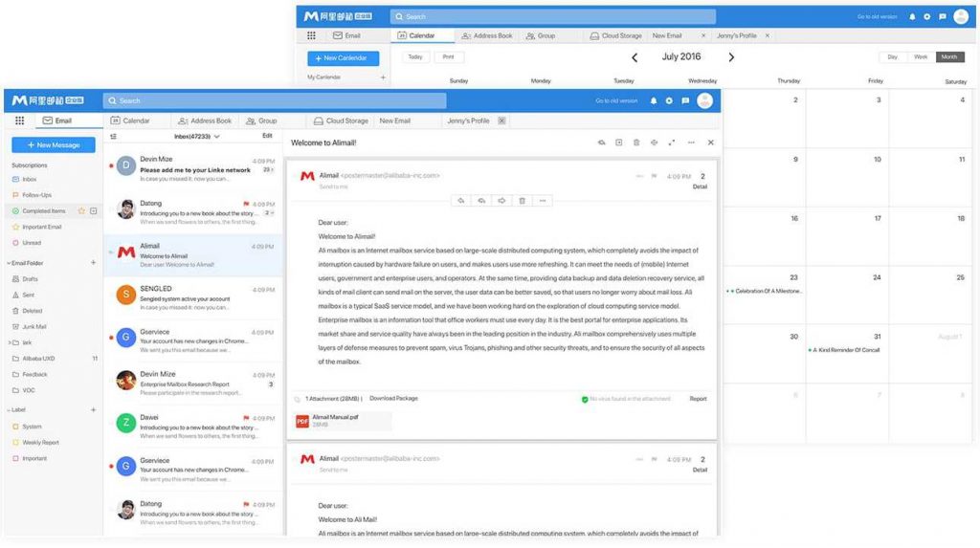This screenshot has width=980, height=548.
Task: Open Cloud Storage tab in mail window
Action: (x=341, y=121)
